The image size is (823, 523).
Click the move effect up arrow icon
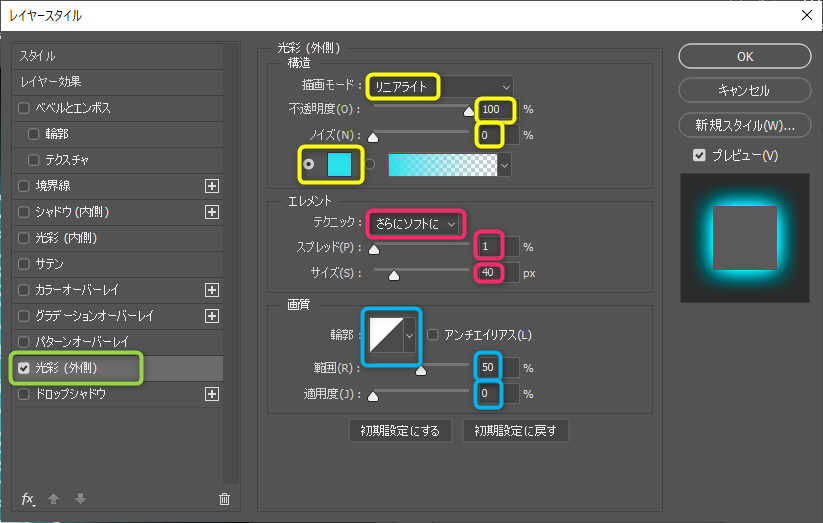[x=54, y=498]
